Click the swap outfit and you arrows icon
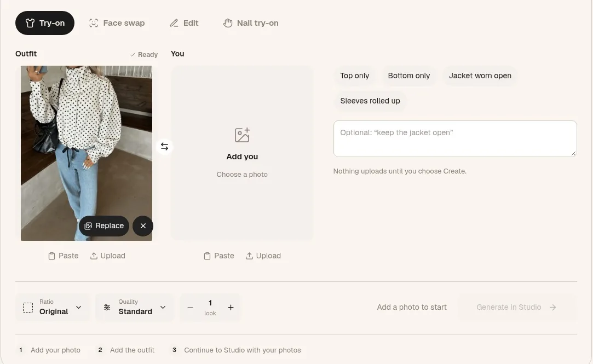This screenshot has height=364, width=593. coord(164,146)
